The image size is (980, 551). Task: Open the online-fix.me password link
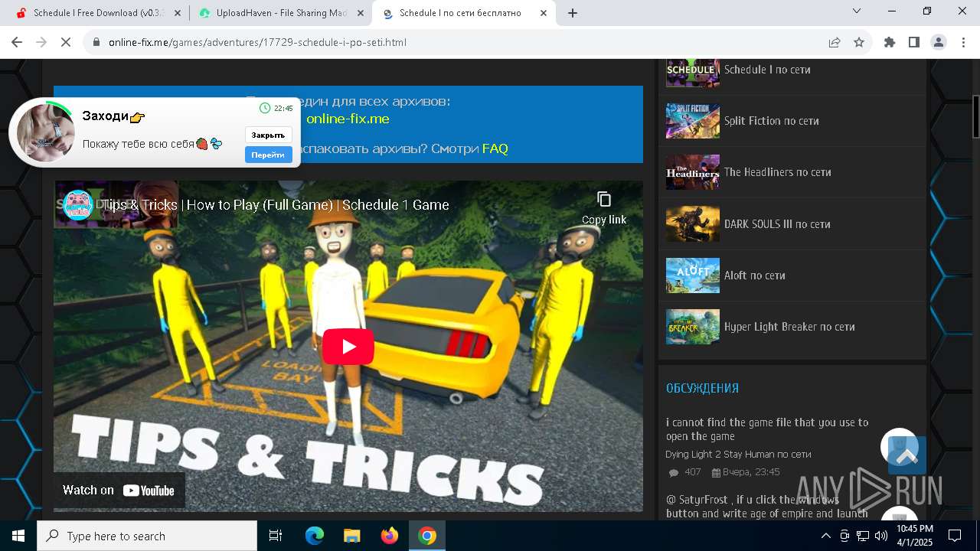(348, 119)
